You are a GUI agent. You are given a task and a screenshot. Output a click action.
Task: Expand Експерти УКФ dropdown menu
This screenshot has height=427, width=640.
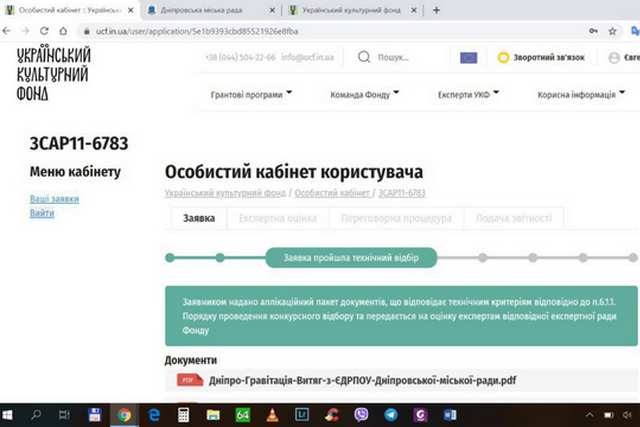(x=469, y=94)
